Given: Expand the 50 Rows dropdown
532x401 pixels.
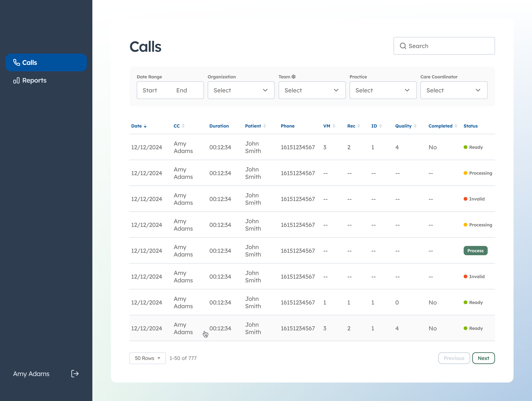Looking at the screenshot, I should coord(147,358).
